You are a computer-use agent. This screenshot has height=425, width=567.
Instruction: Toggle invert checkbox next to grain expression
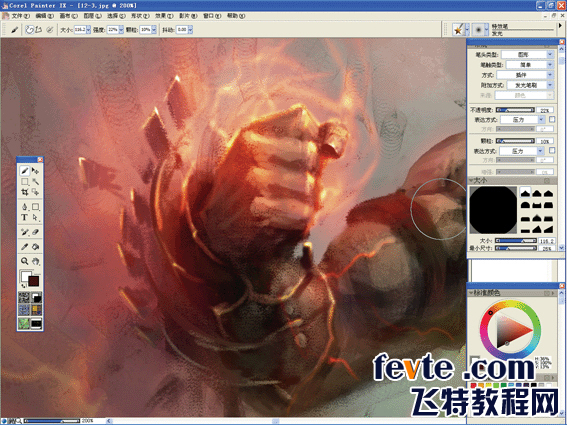[552, 150]
